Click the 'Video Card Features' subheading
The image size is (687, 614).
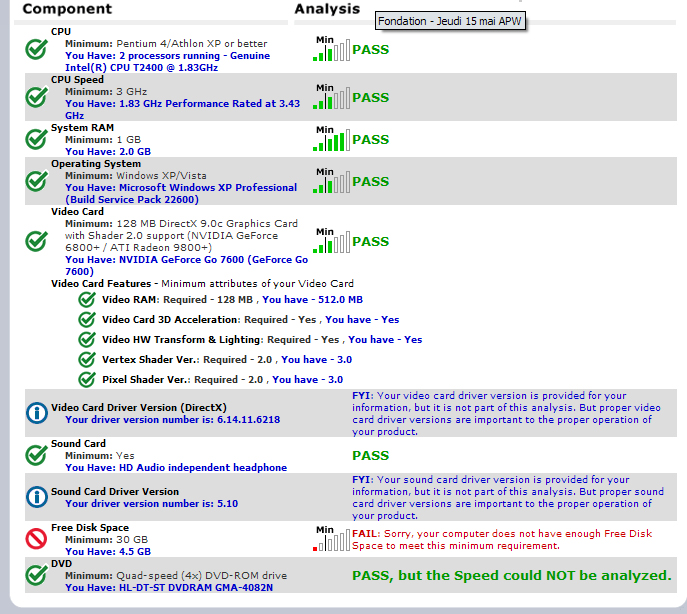click(x=101, y=284)
